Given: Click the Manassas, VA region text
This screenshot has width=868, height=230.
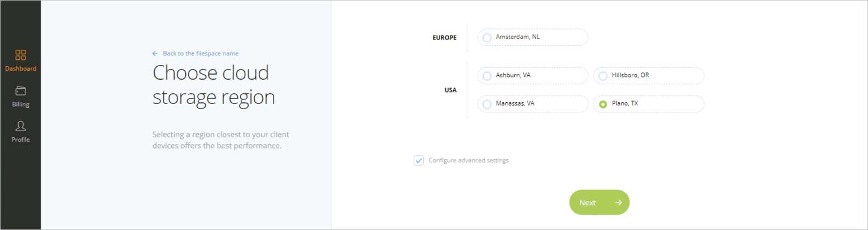Looking at the screenshot, I should click(x=515, y=103).
